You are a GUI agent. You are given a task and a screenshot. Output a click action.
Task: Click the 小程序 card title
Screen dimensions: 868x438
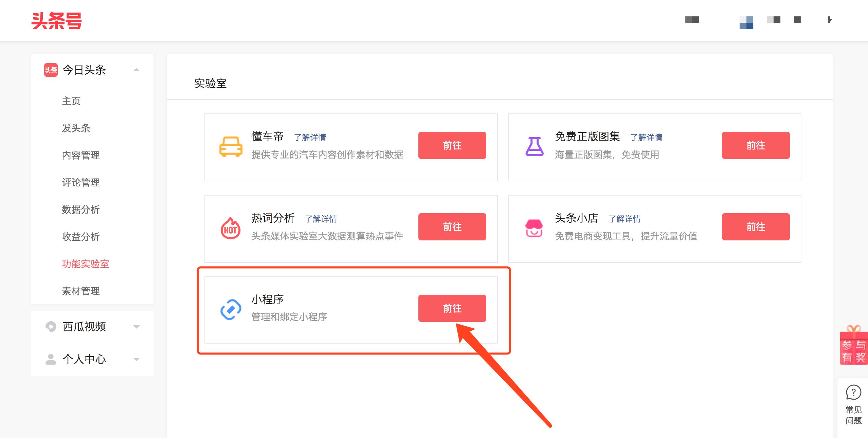(x=268, y=299)
